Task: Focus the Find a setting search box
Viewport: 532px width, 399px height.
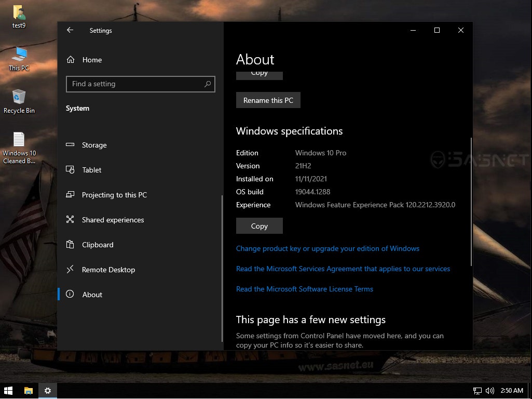Action: click(141, 84)
